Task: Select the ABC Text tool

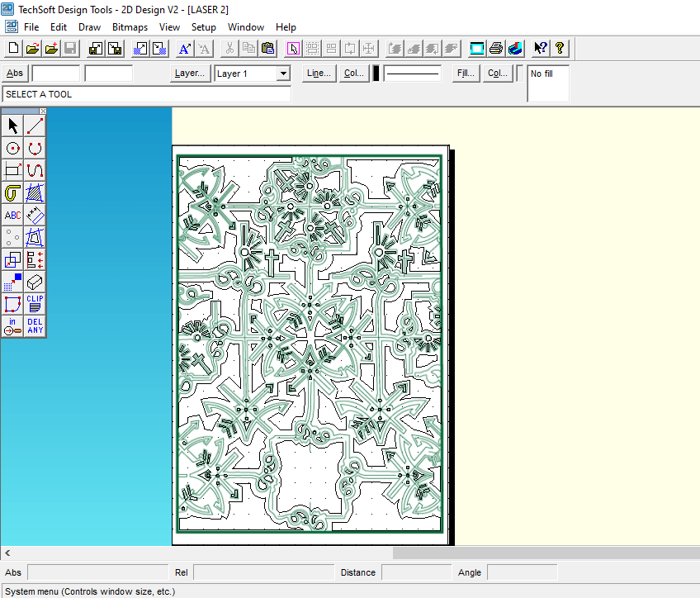Action: [x=12, y=216]
